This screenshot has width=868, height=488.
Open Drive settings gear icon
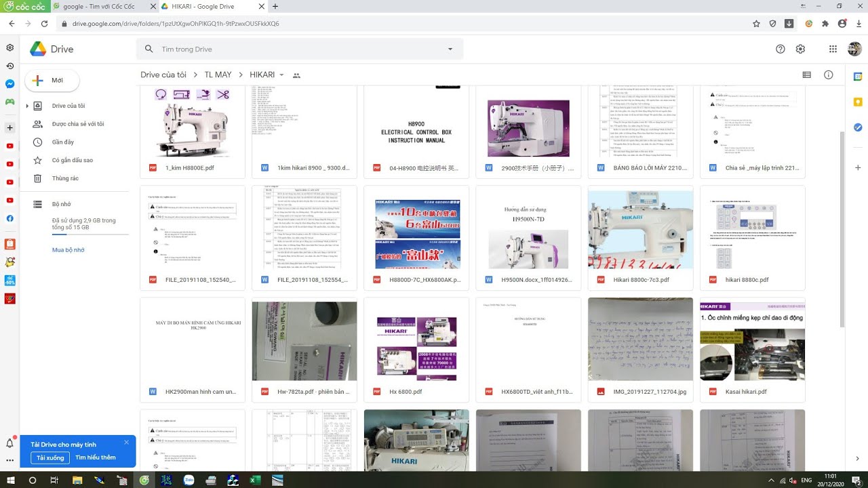[x=800, y=49]
